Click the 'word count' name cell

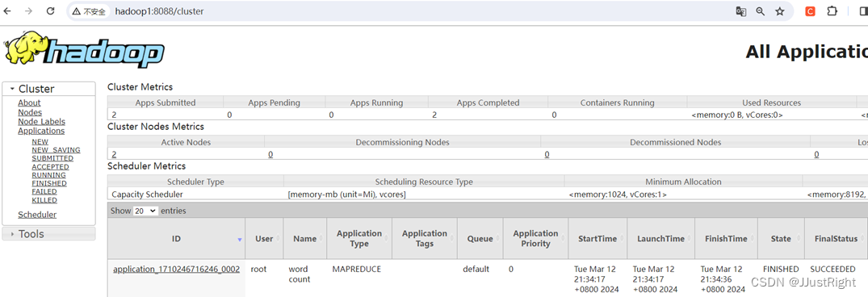pyautogui.click(x=300, y=274)
